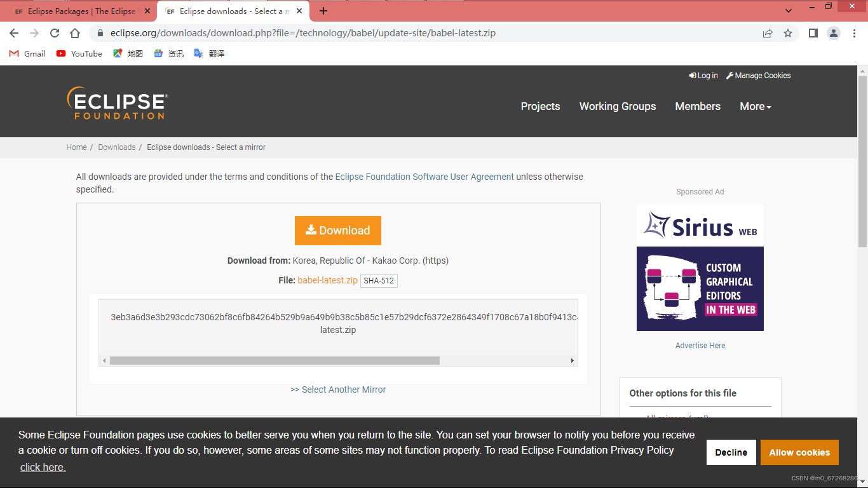Screen dimensions: 868x488
Task: Click the padlock site info icon
Action: 100,33
